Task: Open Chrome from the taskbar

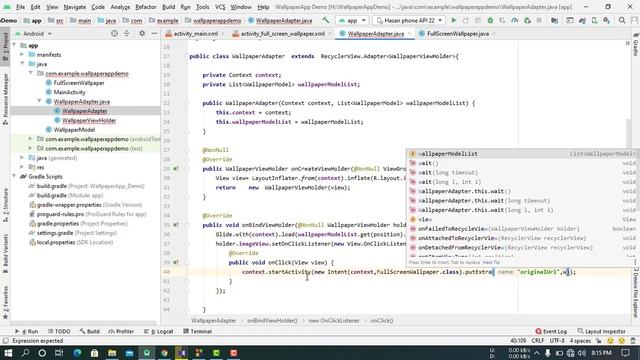Action: click(x=164, y=353)
